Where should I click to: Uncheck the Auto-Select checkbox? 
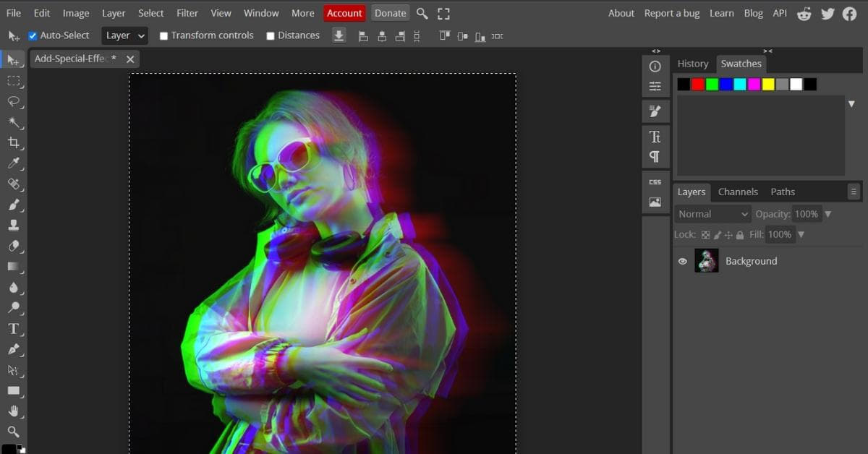(33, 35)
